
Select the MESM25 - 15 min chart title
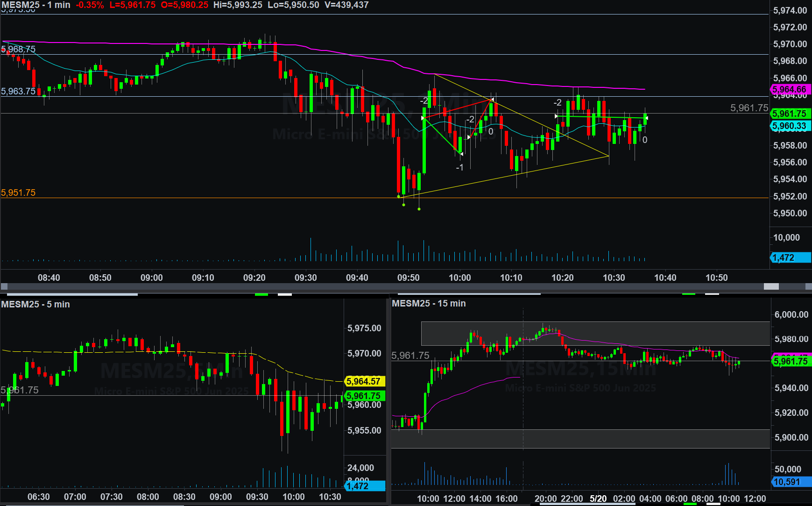(429, 303)
